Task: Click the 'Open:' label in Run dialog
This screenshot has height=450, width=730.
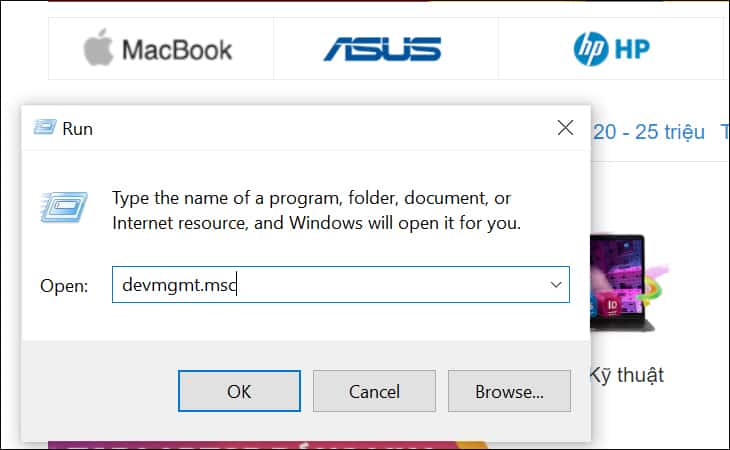Action: tap(64, 286)
